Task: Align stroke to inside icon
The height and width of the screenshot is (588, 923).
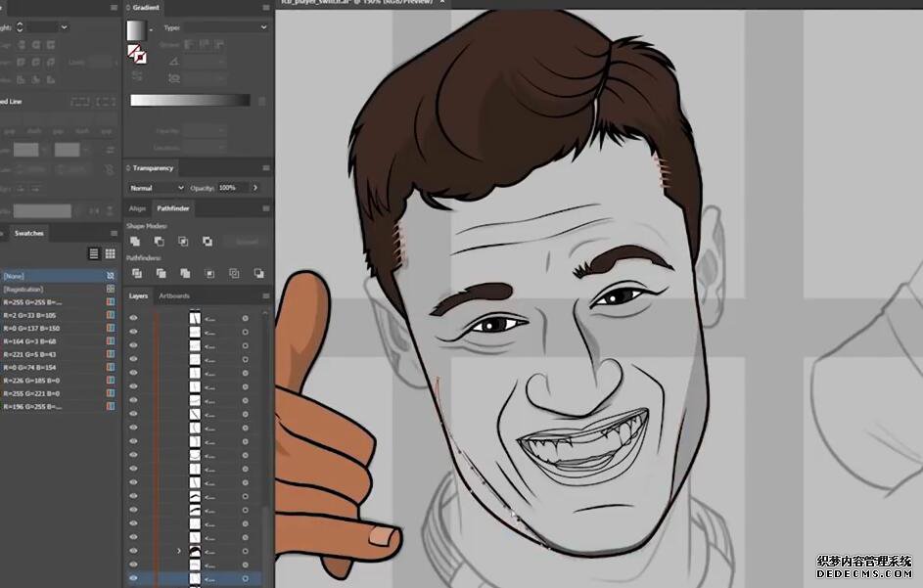Action: [x=36, y=79]
